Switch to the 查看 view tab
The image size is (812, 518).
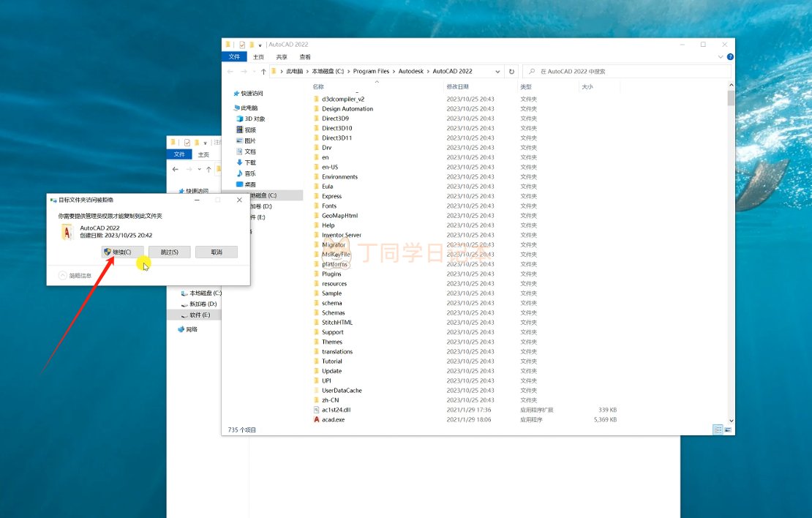(x=304, y=57)
